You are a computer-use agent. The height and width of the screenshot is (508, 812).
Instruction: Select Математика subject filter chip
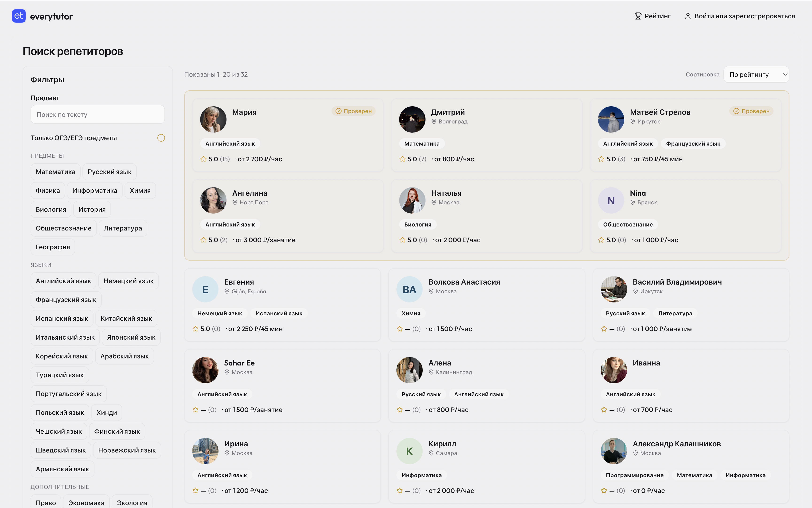55,172
